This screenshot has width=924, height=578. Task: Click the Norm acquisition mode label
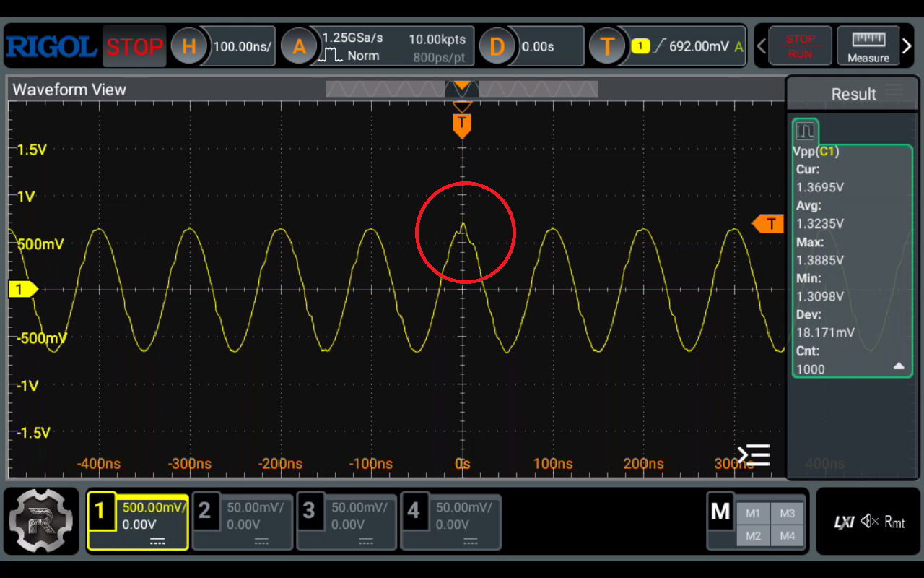363,56
